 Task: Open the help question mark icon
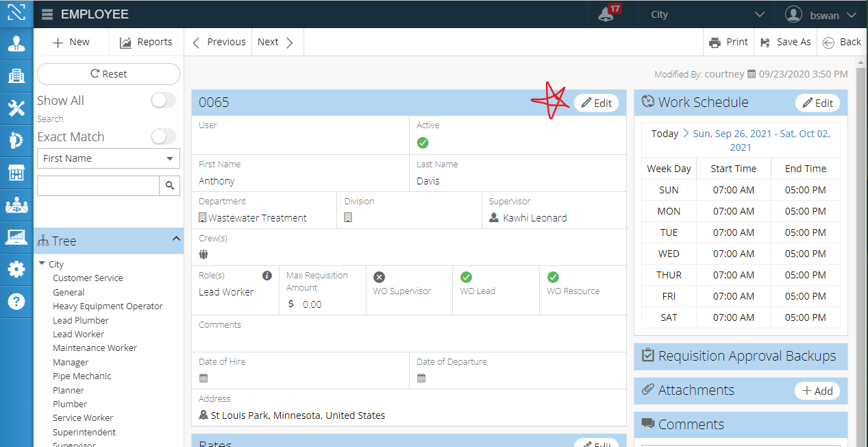[16, 302]
